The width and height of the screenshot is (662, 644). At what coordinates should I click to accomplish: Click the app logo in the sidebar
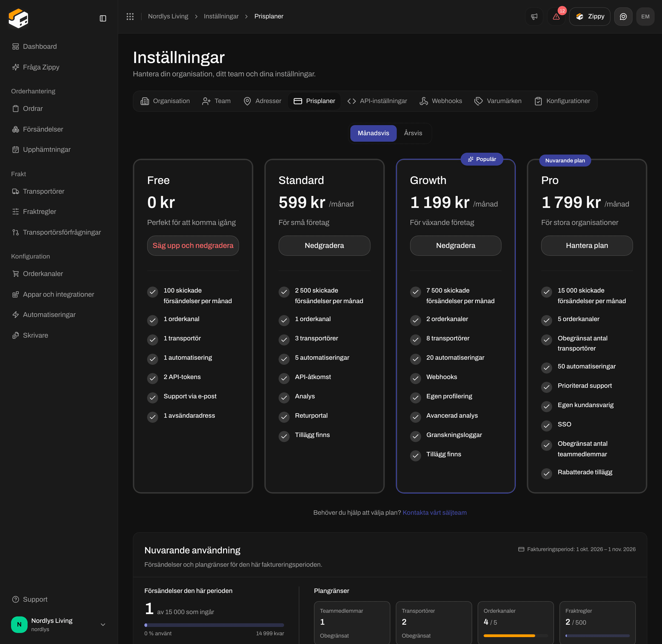tap(18, 18)
